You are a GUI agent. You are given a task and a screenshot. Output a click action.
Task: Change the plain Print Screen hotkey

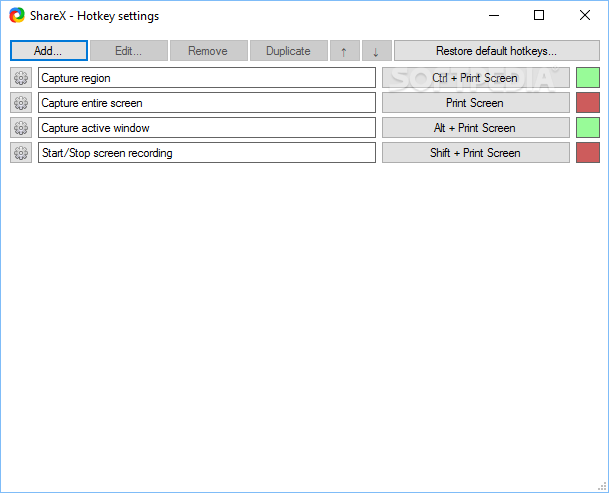pos(475,103)
